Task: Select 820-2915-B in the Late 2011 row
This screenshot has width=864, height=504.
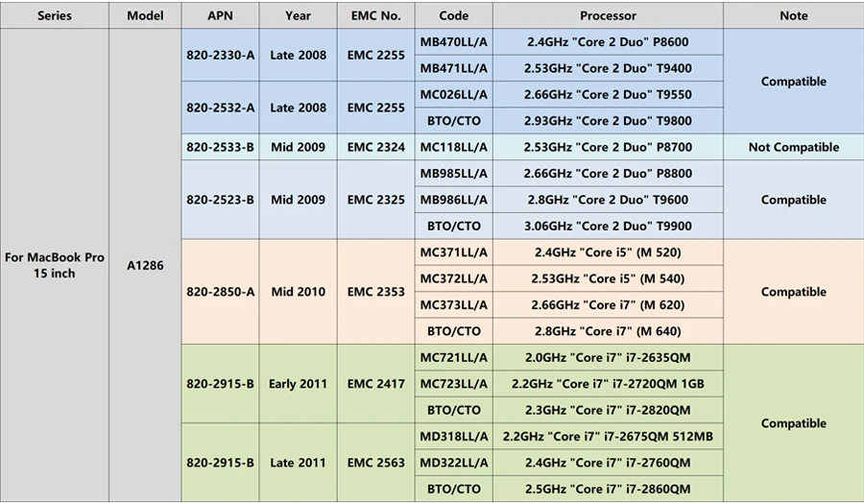Action: click(220, 462)
